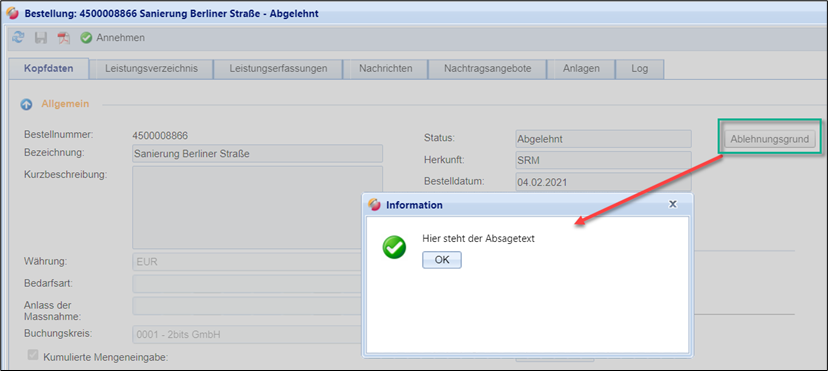The image size is (828, 371).
Task: Confirm the dialog with OK
Action: click(442, 260)
